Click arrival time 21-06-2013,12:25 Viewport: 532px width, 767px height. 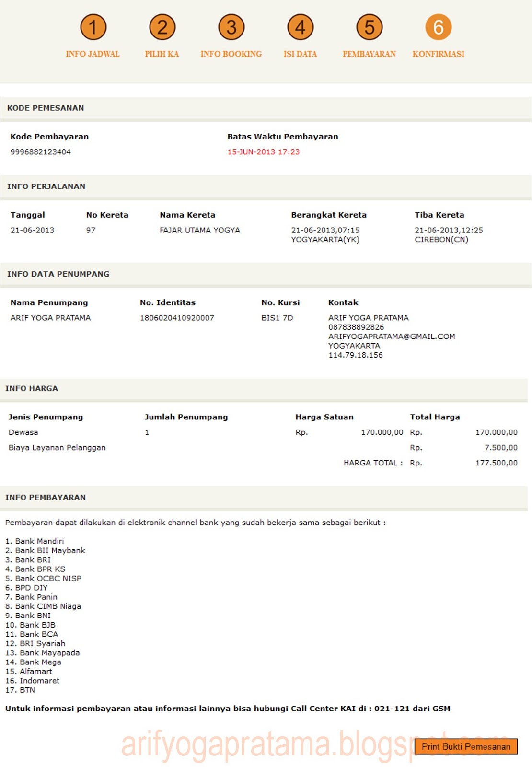coord(449,230)
